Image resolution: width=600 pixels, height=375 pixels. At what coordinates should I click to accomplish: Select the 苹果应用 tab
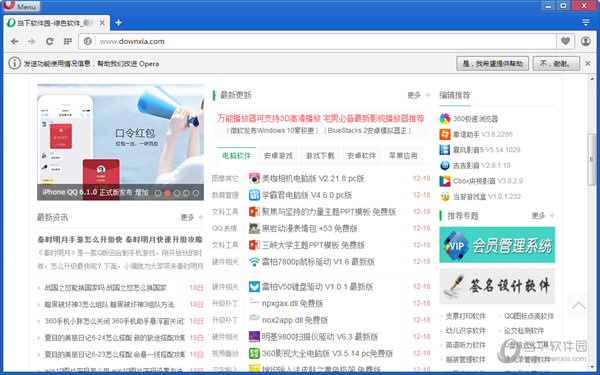point(403,155)
